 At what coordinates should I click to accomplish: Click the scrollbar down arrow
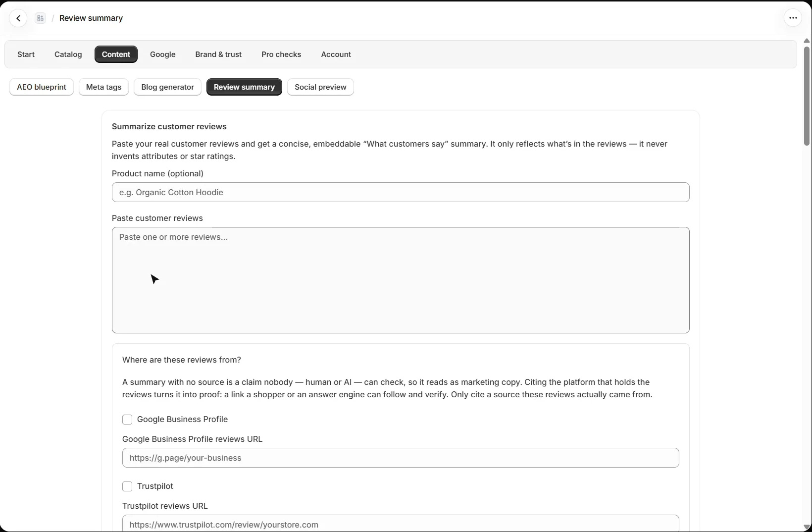coord(807,527)
